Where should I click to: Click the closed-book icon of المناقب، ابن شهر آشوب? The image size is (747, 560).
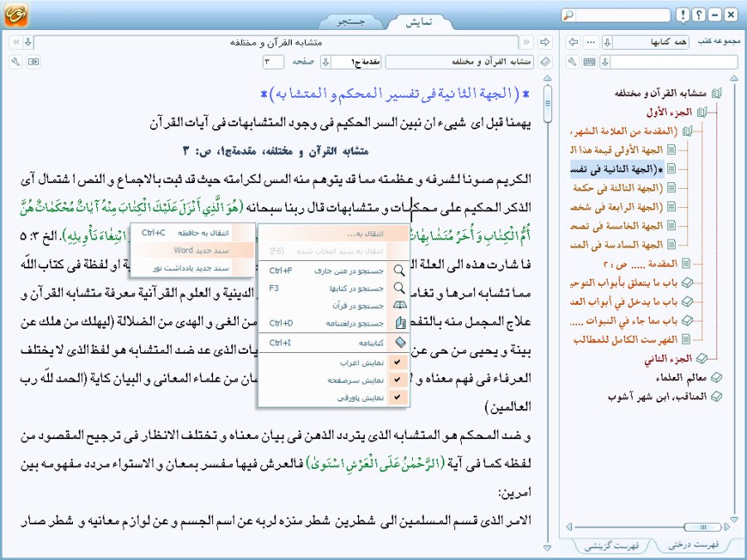click(716, 396)
